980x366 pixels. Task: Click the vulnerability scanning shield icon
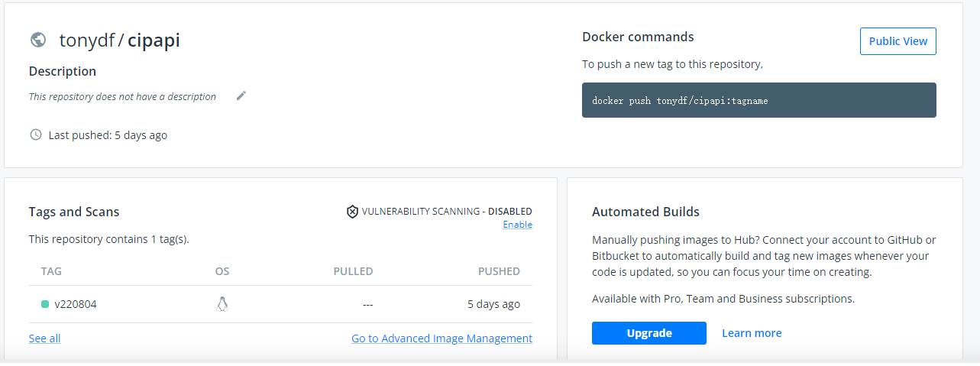pyautogui.click(x=352, y=212)
